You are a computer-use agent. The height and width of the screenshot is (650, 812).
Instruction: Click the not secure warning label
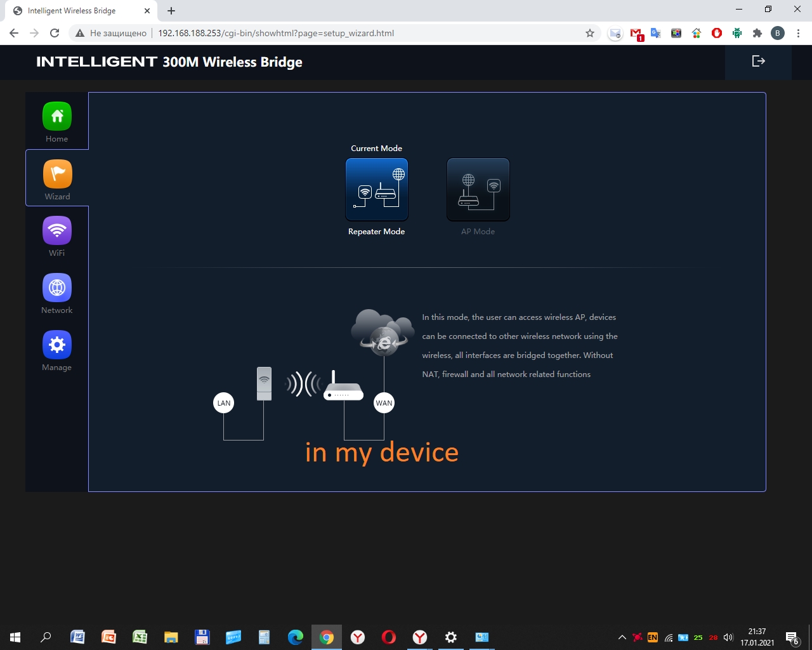pos(111,33)
